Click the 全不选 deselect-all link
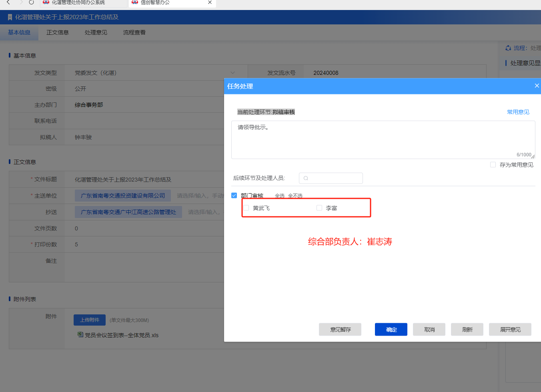 [295, 196]
